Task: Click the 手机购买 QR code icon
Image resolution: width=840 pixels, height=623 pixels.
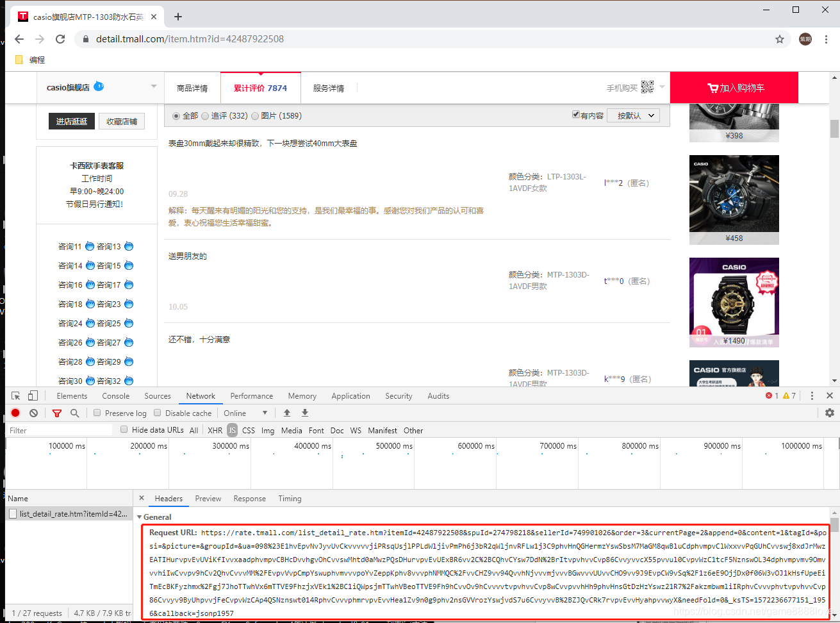Action: (x=647, y=87)
